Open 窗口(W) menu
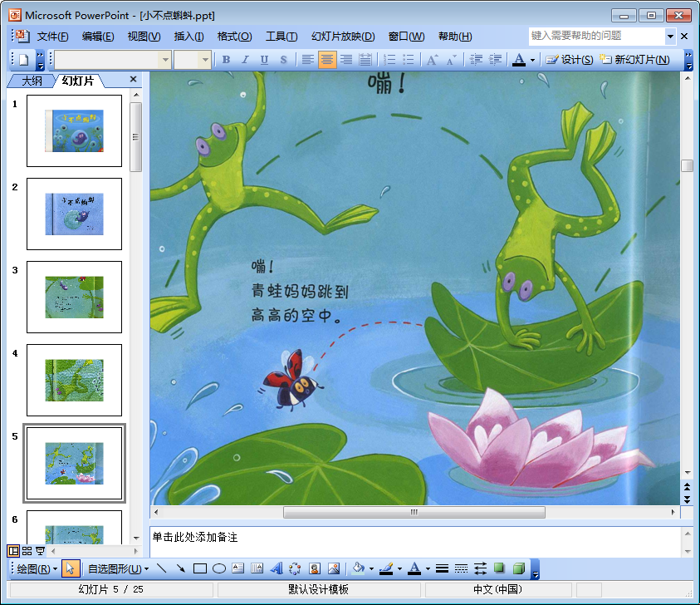The width and height of the screenshot is (700, 605). [x=406, y=37]
